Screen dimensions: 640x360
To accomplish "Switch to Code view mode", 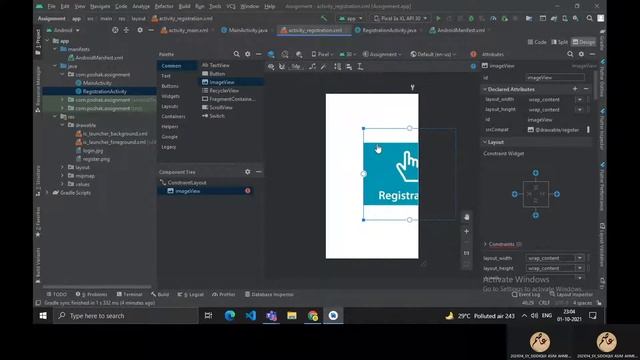I will (537, 42).
